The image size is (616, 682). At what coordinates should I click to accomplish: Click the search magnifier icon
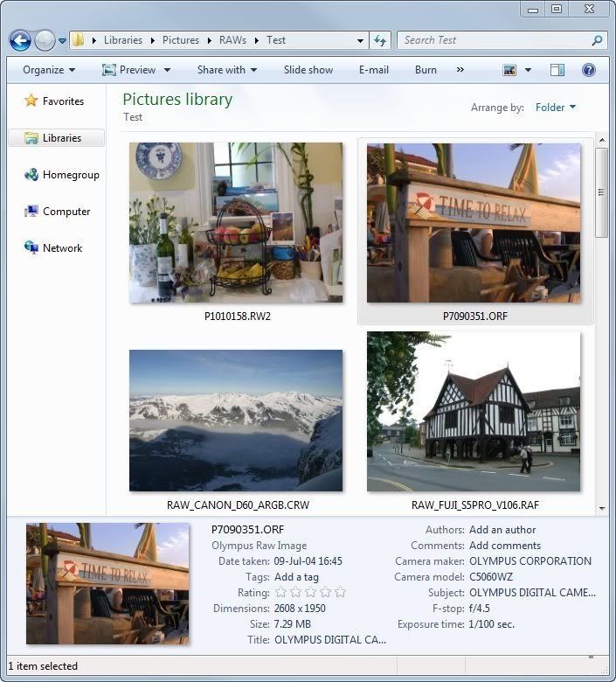coord(598,40)
